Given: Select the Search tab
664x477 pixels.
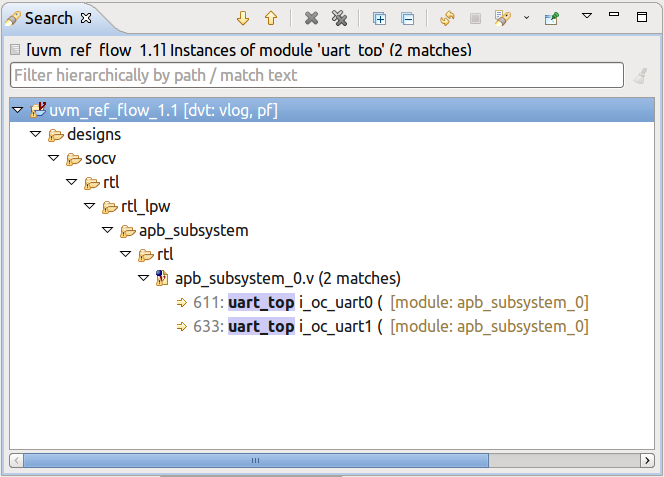Looking at the screenshot, I should [48, 18].
